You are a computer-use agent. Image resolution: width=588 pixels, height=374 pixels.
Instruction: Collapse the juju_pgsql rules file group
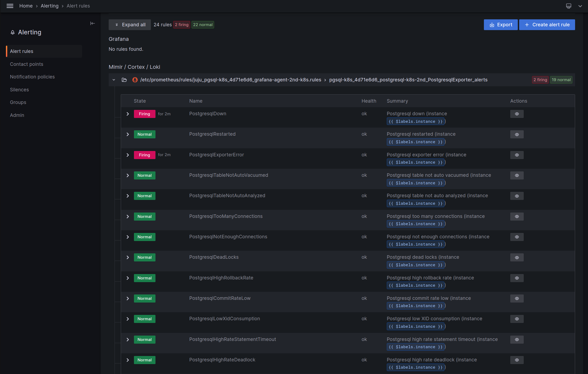coord(114,80)
